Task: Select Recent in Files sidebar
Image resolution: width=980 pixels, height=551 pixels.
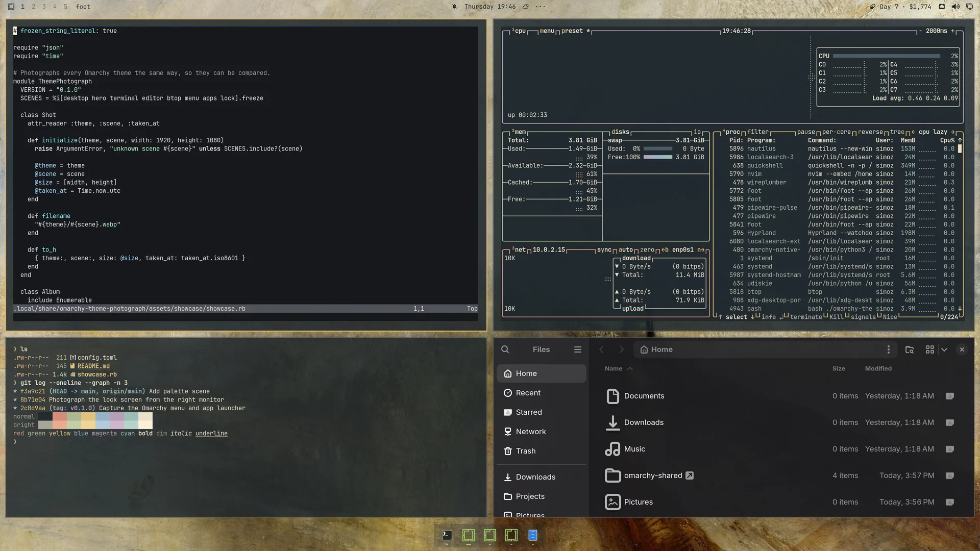Action: [541, 393]
